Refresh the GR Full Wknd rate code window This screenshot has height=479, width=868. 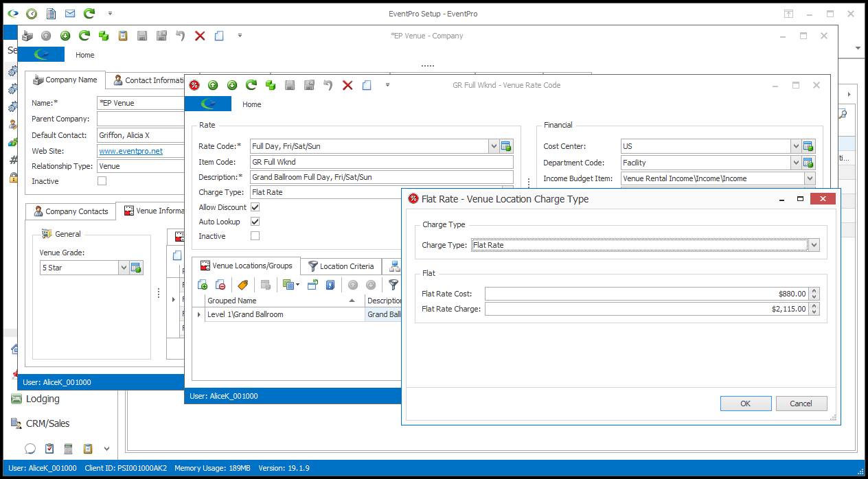(x=251, y=85)
